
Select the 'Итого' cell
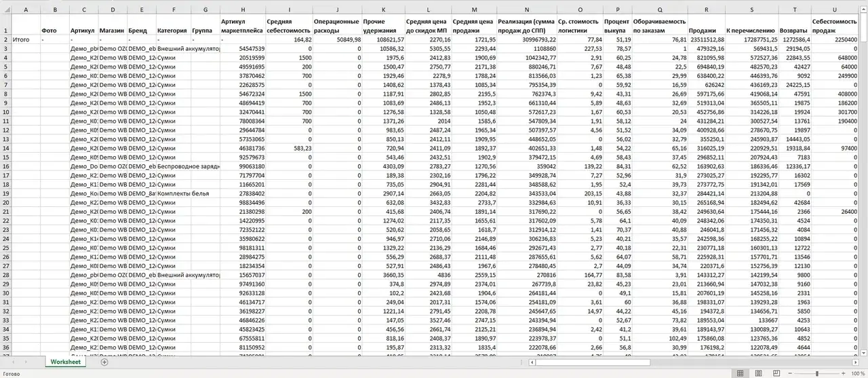[26, 40]
